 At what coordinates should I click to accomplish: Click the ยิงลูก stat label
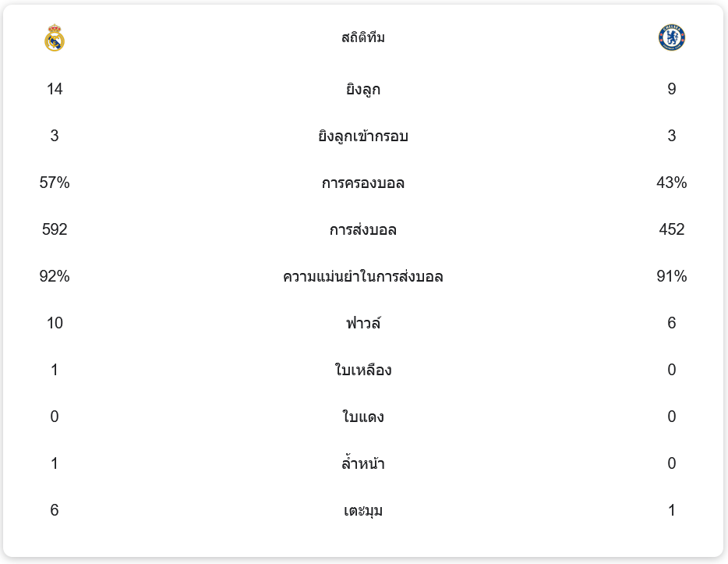click(363, 90)
